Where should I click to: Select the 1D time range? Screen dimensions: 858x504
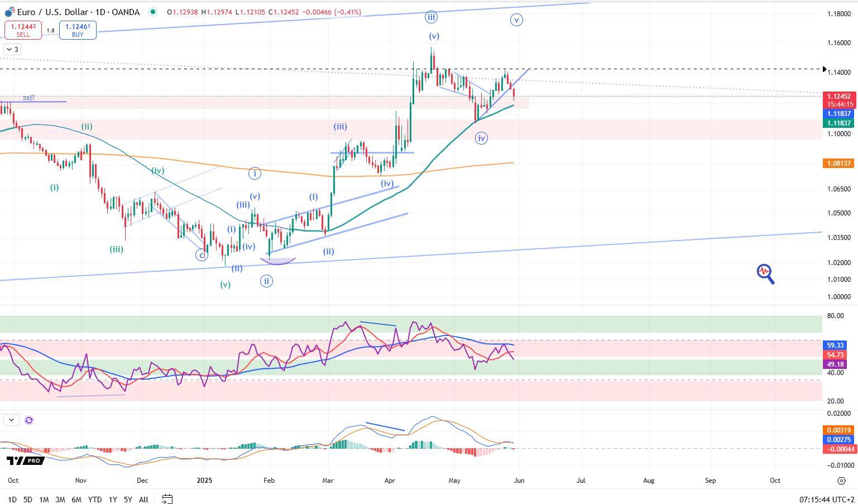pos(12,500)
